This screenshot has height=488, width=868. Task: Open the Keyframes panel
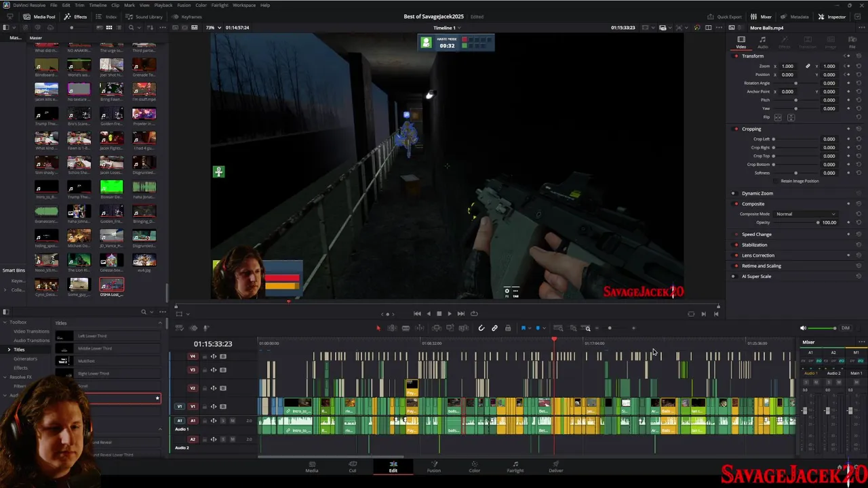click(x=187, y=16)
